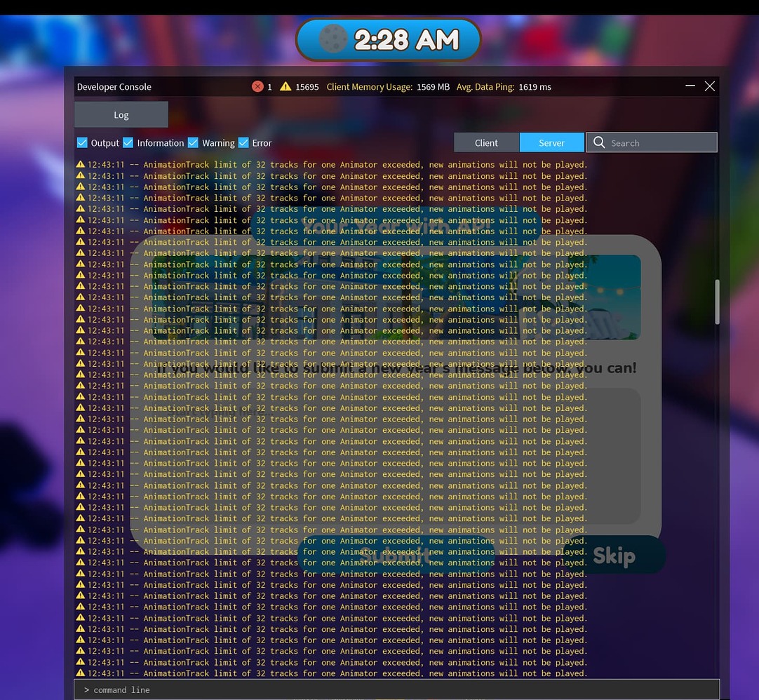
Task: Toggle the Error filter checkbox
Action: point(243,143)
